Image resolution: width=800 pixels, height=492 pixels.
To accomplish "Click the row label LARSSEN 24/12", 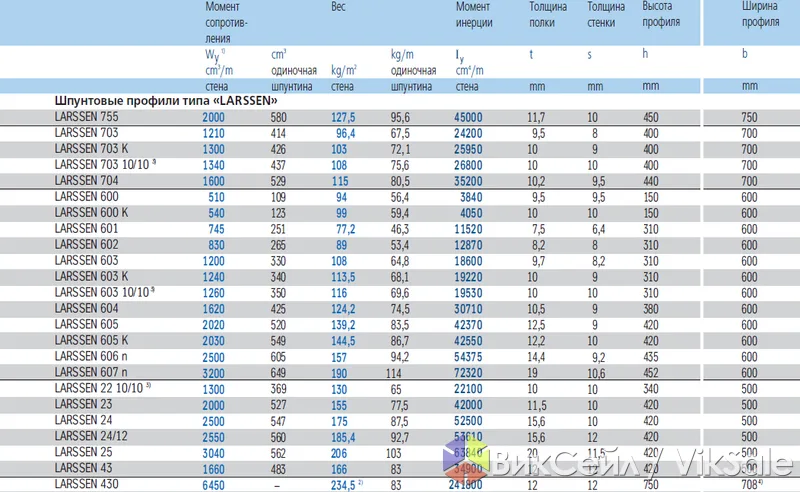I will 91,436.
